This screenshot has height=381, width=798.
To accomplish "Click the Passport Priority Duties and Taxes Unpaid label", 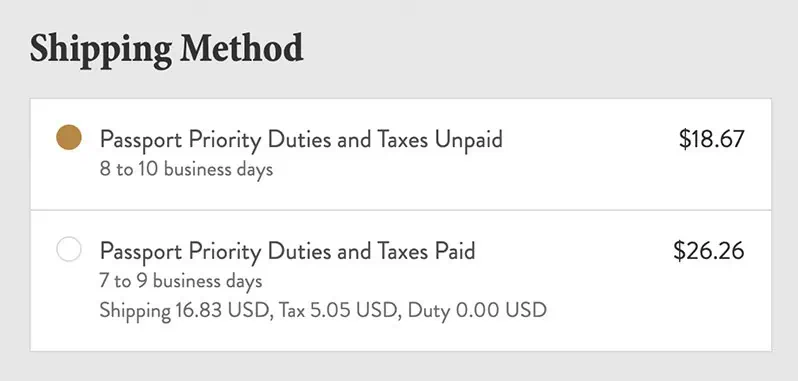I will pyautogui.click(x=301, y=140).
